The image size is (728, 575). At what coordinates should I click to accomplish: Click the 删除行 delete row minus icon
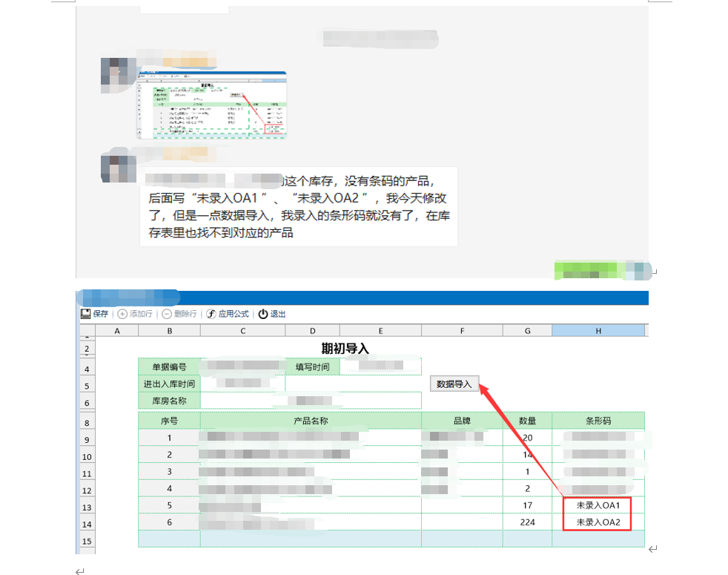coord(167,314)
